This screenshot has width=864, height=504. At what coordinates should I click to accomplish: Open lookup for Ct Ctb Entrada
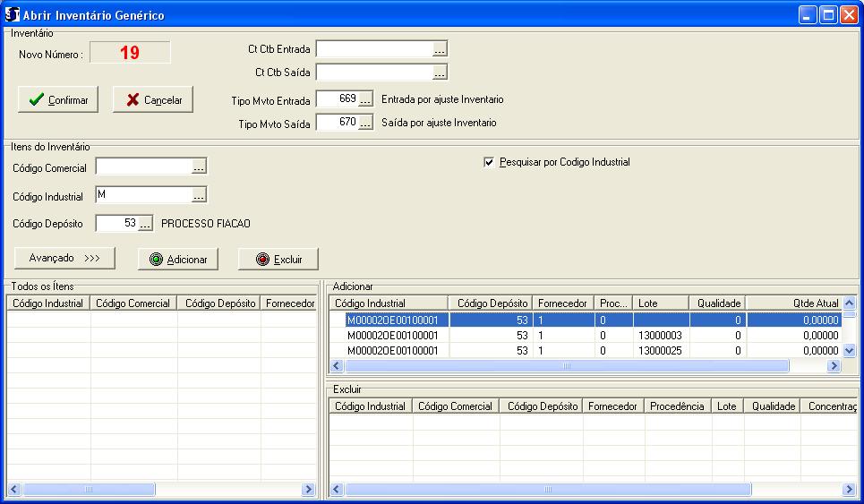point(439,49)
